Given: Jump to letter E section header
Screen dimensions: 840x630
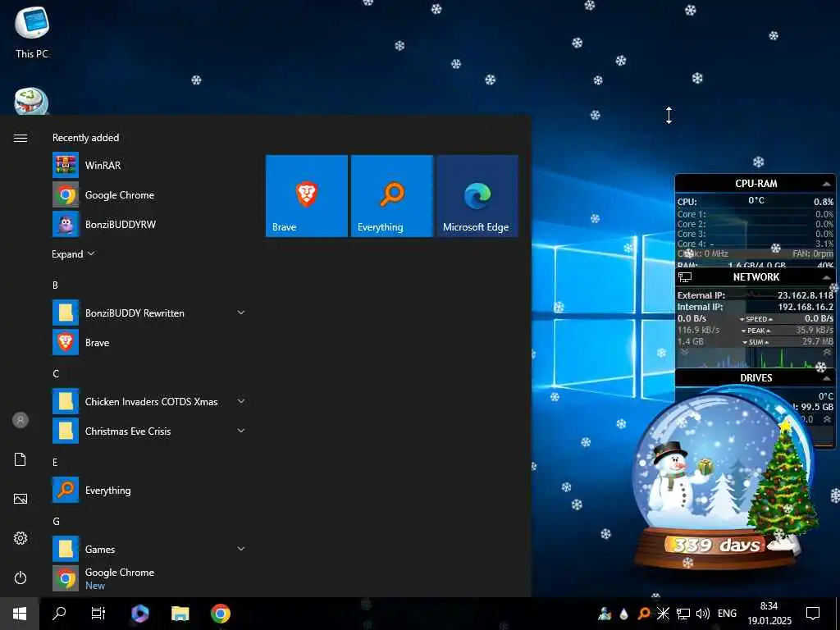Looking at the screenshot, I should pos(55,462).
